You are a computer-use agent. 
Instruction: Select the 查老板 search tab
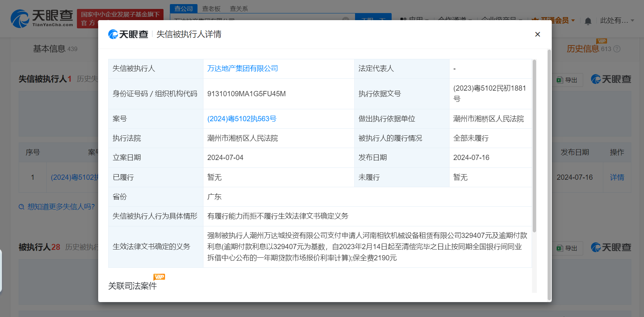(x=211, y=9)
